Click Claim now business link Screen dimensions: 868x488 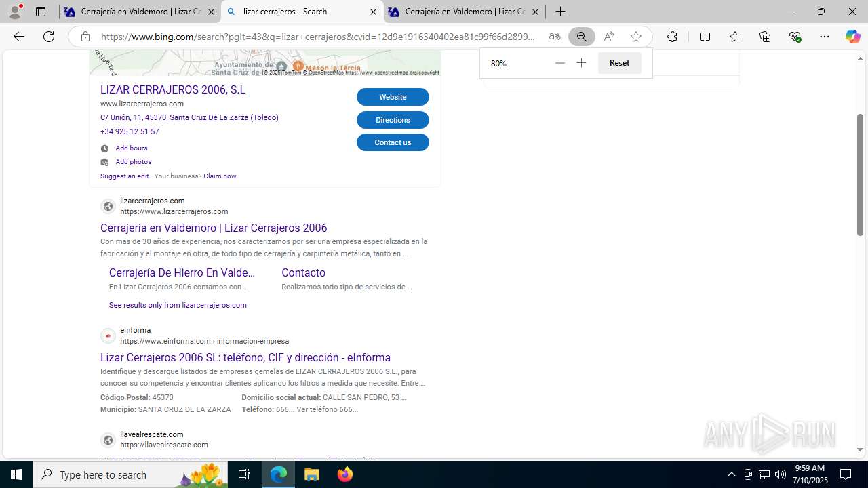pos(220,176)
